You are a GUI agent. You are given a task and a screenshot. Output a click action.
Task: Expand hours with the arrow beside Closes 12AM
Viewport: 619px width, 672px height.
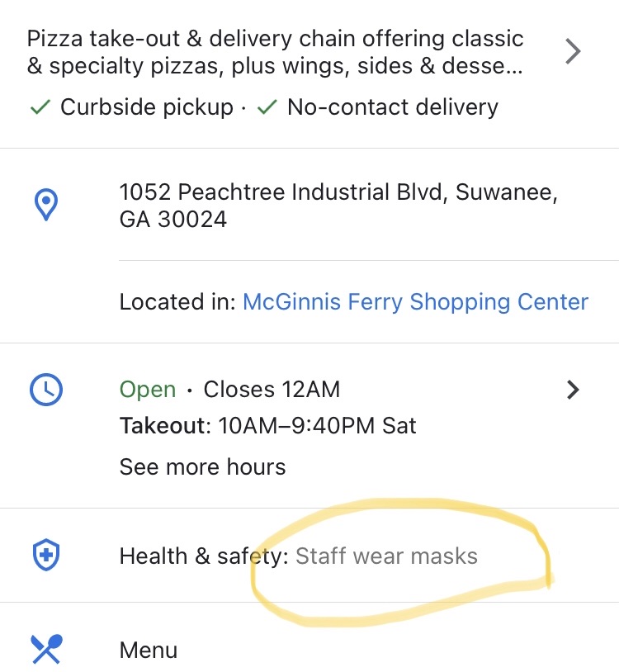[x=573, y=390]
